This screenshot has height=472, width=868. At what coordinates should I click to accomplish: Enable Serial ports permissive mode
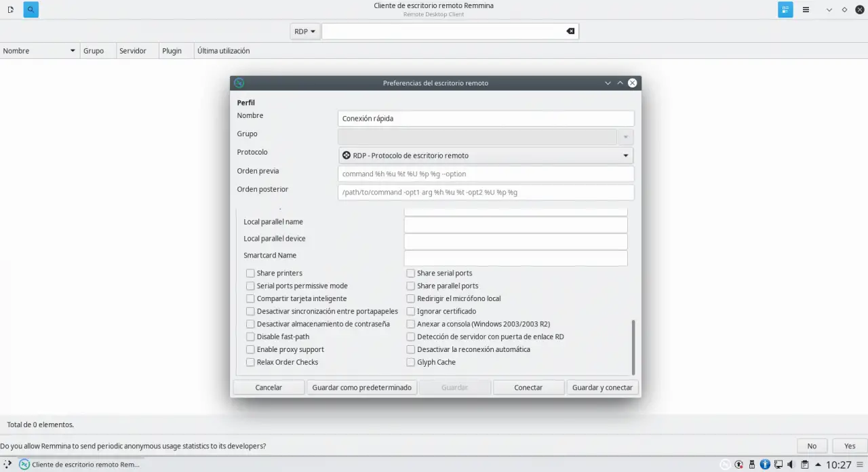click(x=250, y=286)
